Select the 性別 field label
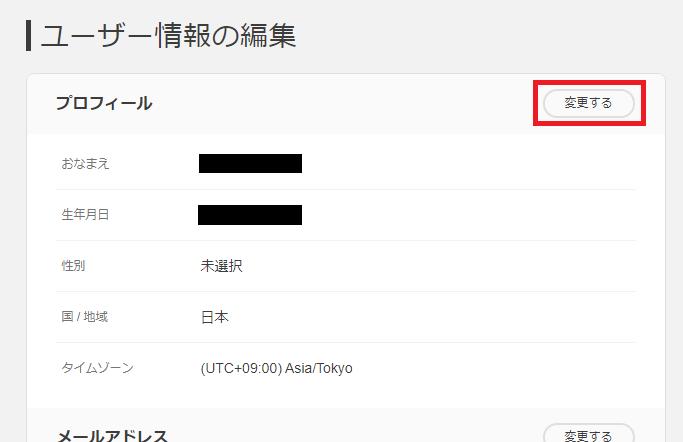 73,266
